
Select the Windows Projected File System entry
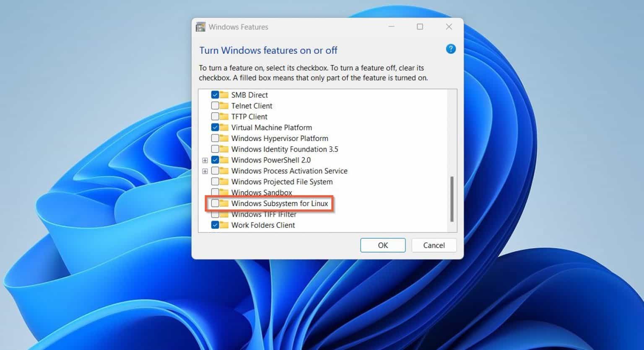[282, 182]
